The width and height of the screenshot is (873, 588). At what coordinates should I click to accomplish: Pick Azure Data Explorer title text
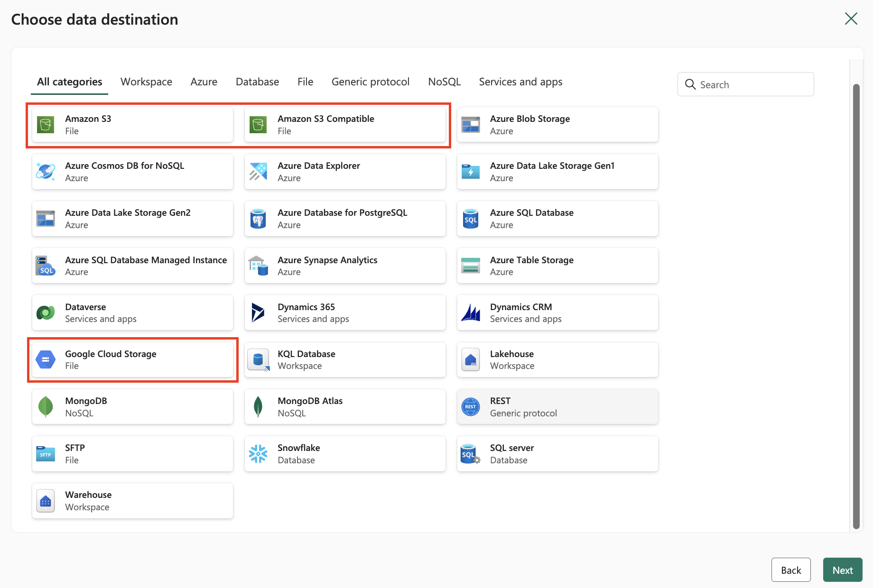click(x=319, y=165)
